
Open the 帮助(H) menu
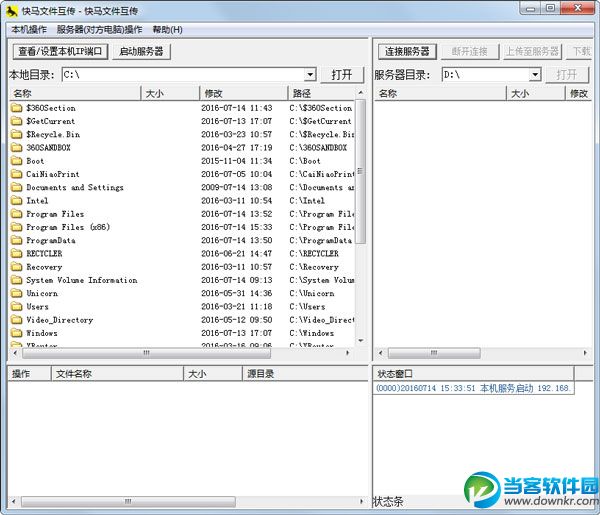click(x=167, y=29)
